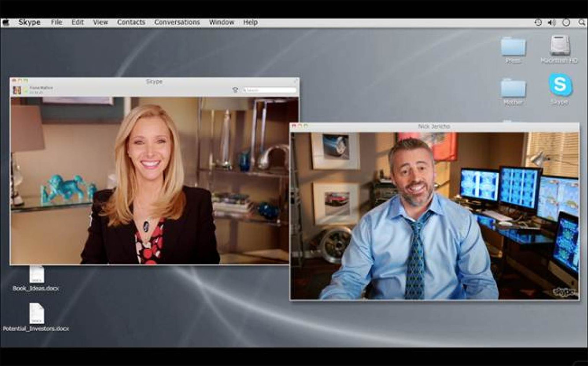This screenshot has height=366, width=588.
Task: Open the Edit menu
Action: 78,22
